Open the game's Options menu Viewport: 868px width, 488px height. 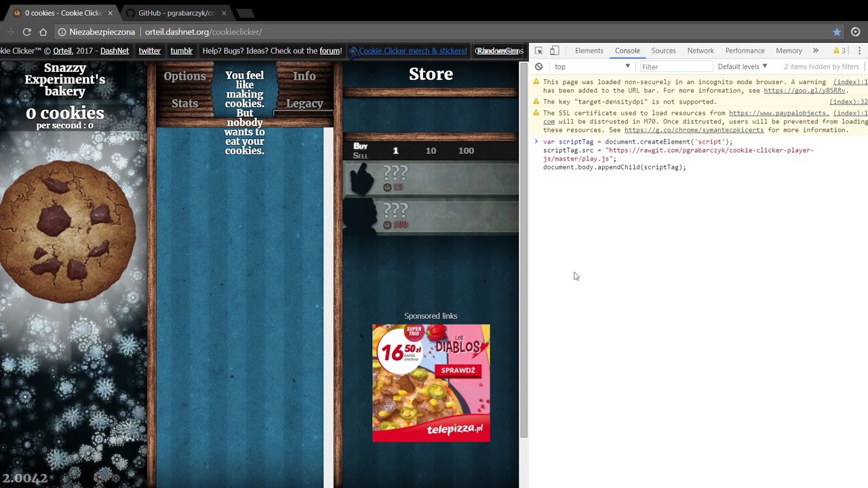(184, 76)
